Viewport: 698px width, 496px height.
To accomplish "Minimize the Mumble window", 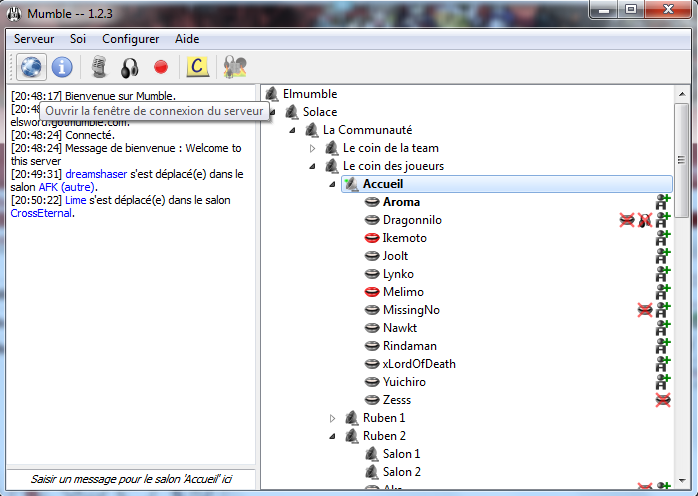I will coord(604,9).
